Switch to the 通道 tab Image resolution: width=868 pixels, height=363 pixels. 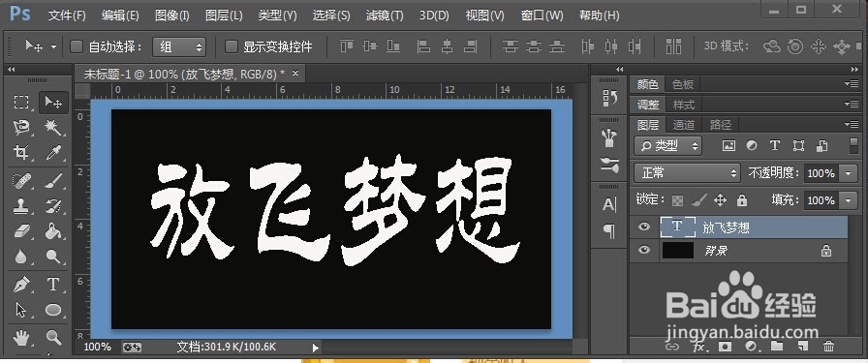coord(684,125)
